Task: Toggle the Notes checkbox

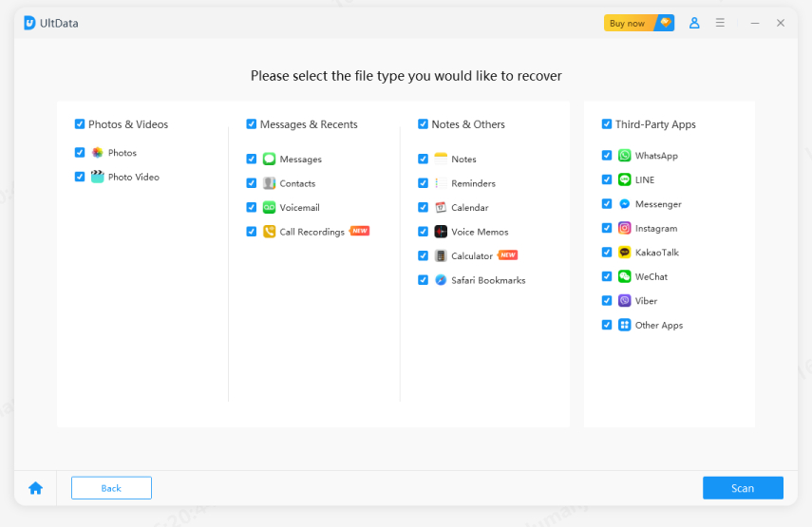Action: coord(423,159)
